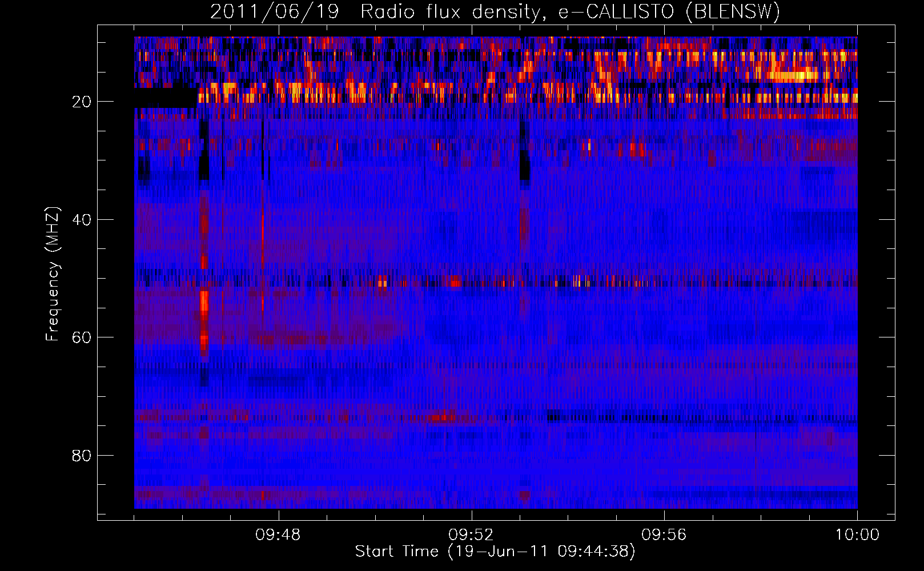Click the '20' frequency tick label
The width and height of the screenshot is (924, 571).
[x=82, y=102]
